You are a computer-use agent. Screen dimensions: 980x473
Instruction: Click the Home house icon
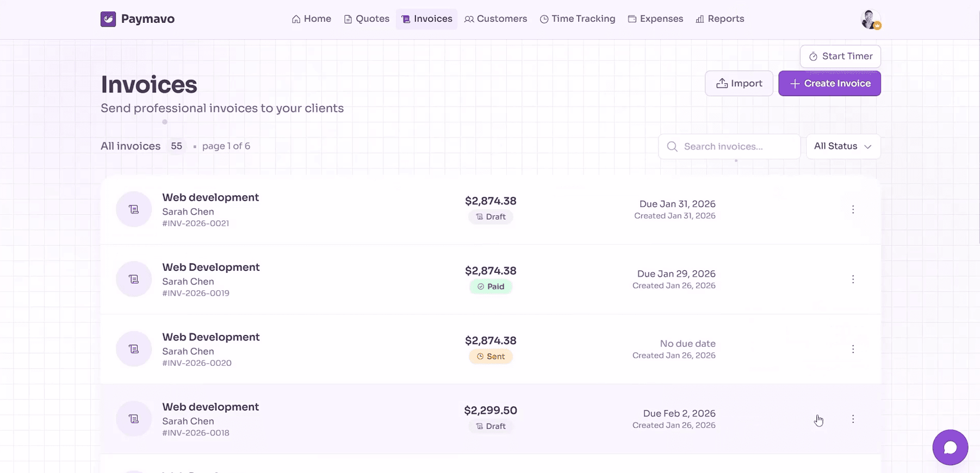point(296,20)
